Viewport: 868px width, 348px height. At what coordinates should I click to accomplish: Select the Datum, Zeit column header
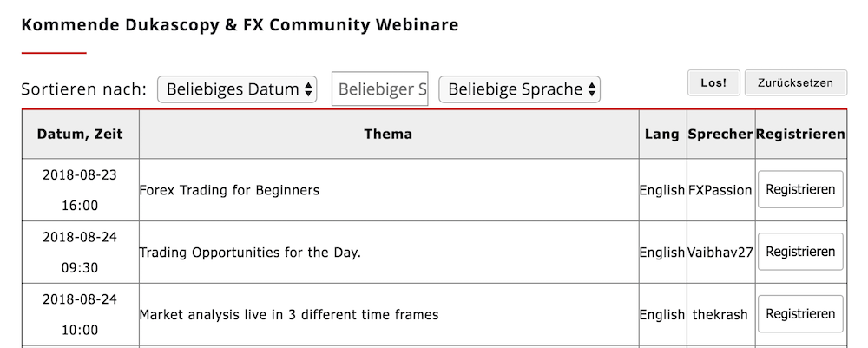pyautogui.click(x=80, y=135)
